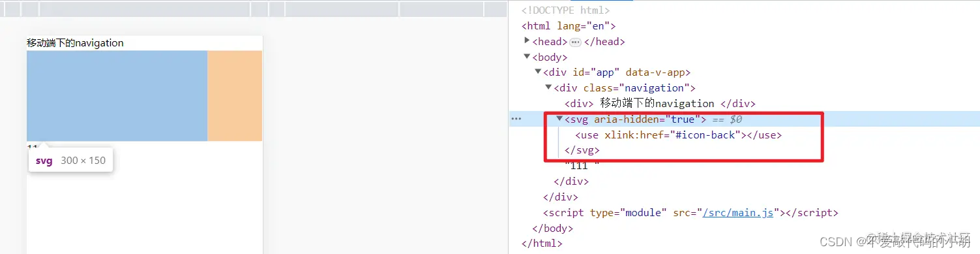Select the <!DOCTYPE html> line
980x254 pixels.
[565, 10]
